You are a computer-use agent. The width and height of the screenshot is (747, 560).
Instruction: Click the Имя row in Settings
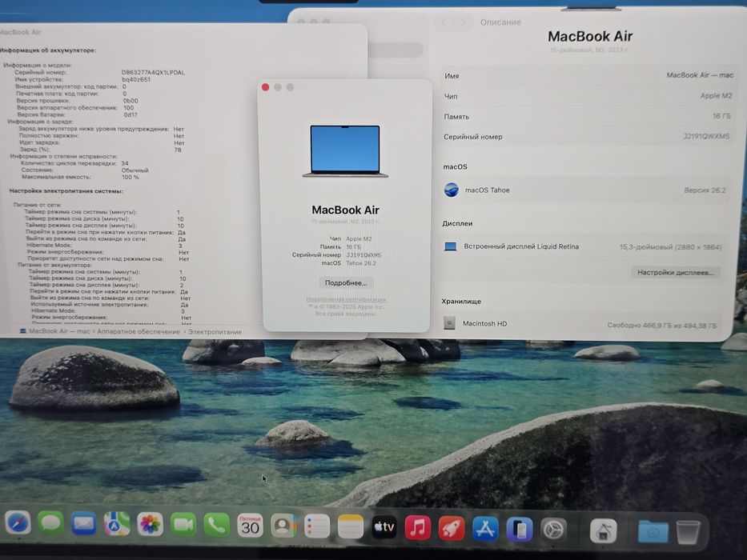pos(588,75)
